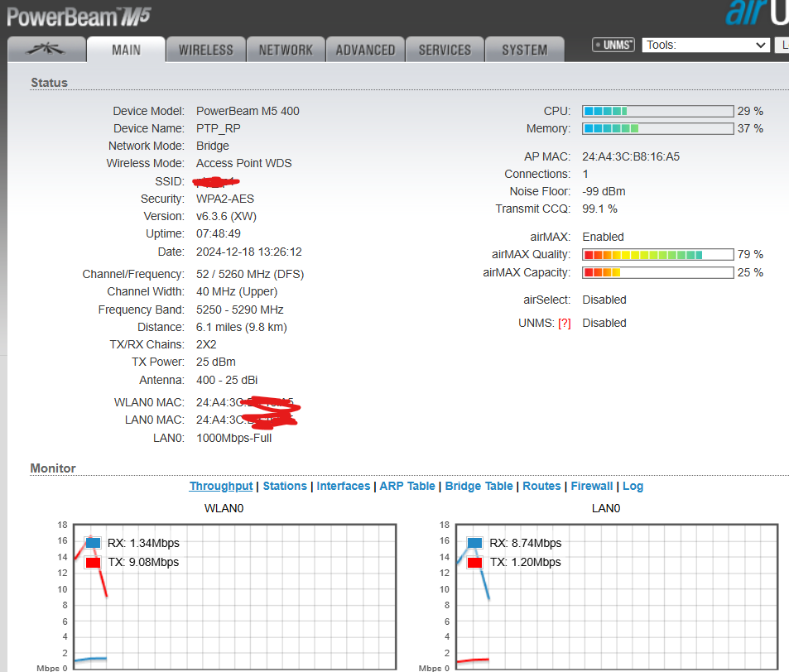This screenshot has height=672, width=789.
Task: Expand the Tools dropdown
Action: tap(705, 45)
